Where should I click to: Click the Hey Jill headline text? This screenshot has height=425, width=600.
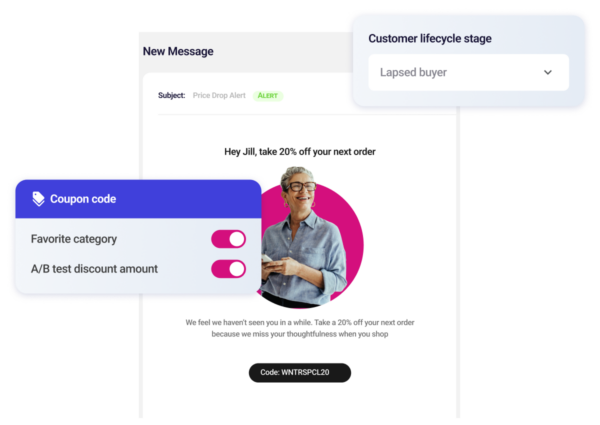tap(300, 152)
